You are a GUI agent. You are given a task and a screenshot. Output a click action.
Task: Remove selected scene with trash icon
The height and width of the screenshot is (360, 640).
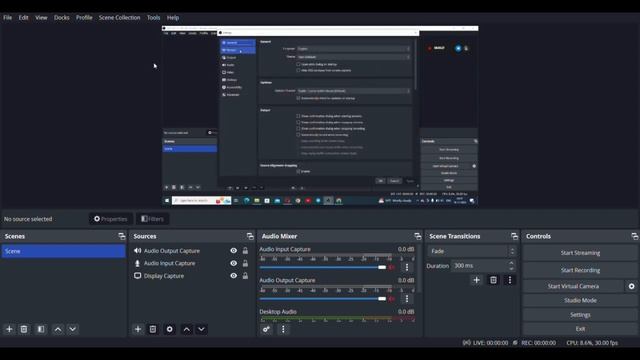pos(24,329)
